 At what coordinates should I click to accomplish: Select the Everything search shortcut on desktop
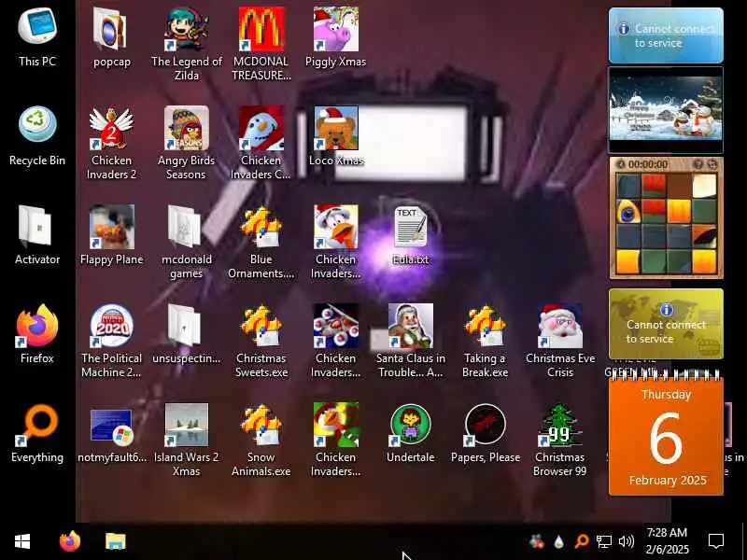pyautogui.click(x=37, y=432)
